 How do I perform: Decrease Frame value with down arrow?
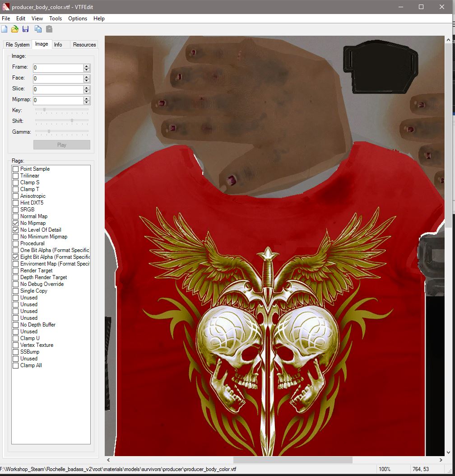[x=87, y=70]
